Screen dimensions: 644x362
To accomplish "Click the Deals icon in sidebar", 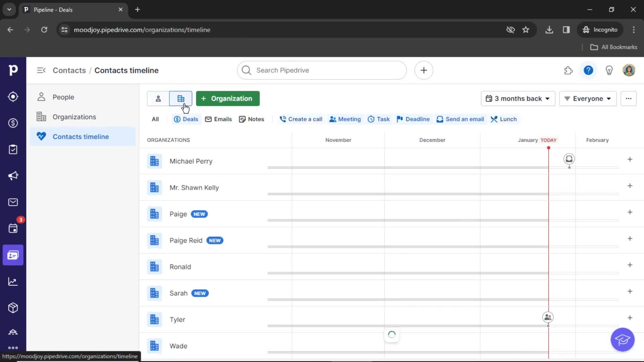I will 13,123.
